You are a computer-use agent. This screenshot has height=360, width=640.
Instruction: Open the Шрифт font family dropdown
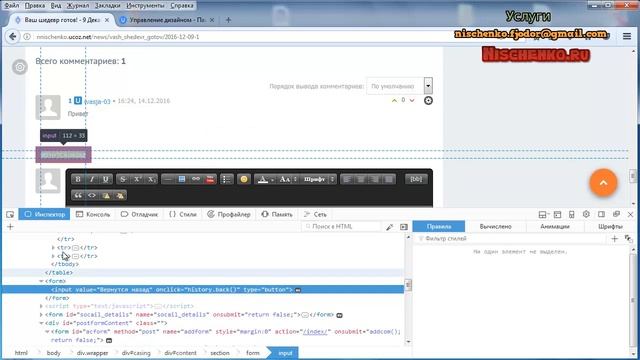click(318, 179)
